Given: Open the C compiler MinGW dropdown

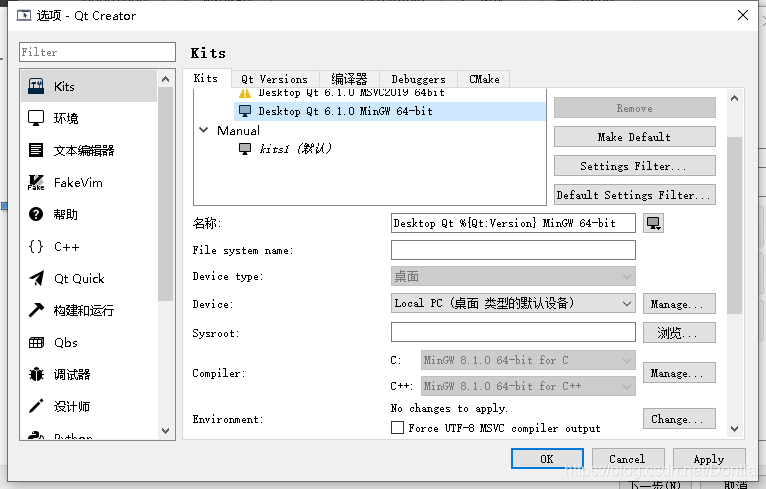Looking at the screenshot, I should pyautogui.click(x=528, y=360).
